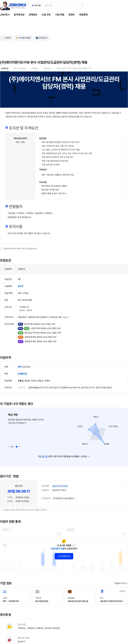Open the 공채정보 menu

click(33, 15)
